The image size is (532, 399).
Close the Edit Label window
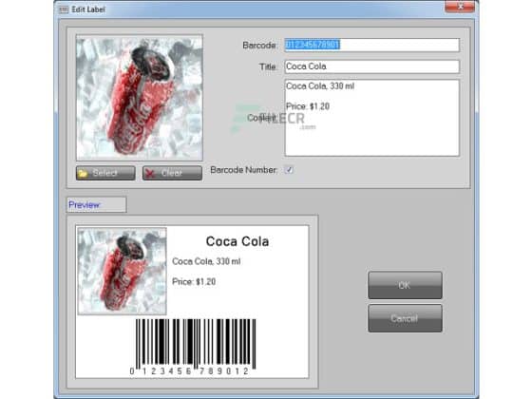[x=460, y=6]
